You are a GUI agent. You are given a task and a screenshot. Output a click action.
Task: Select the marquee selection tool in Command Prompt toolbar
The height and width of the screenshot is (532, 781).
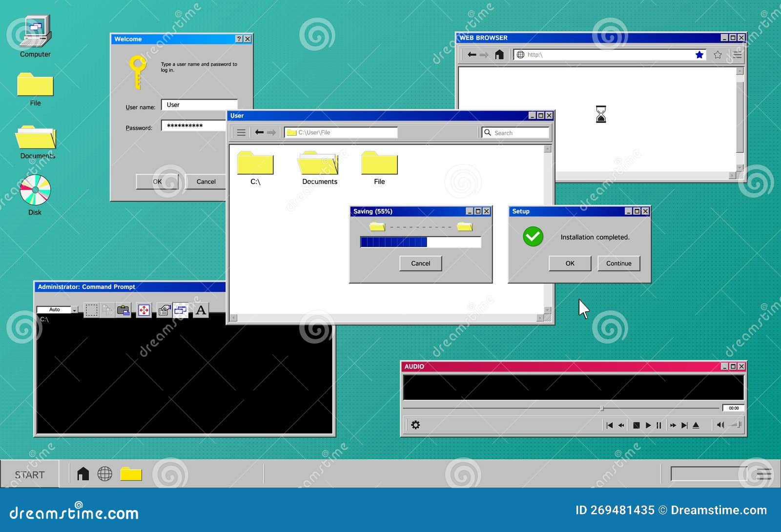coord(91,309)
